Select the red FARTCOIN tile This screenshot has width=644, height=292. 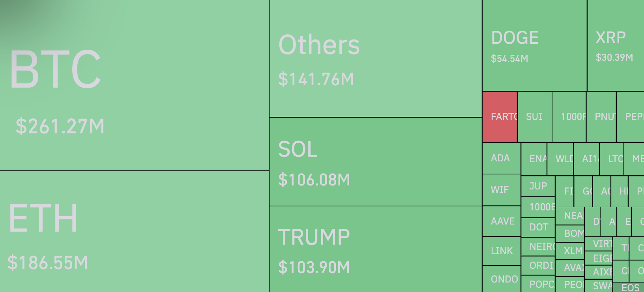500,117
